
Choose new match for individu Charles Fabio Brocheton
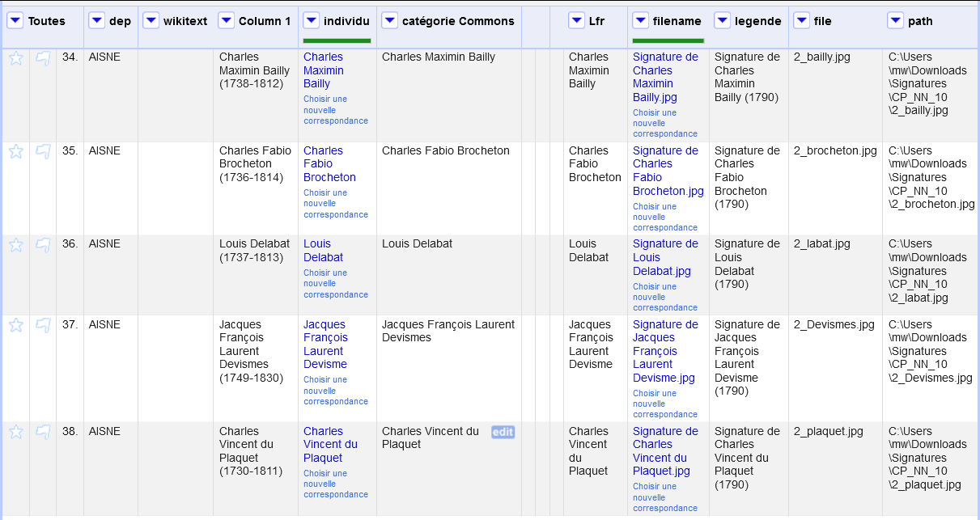coord(335,204)
